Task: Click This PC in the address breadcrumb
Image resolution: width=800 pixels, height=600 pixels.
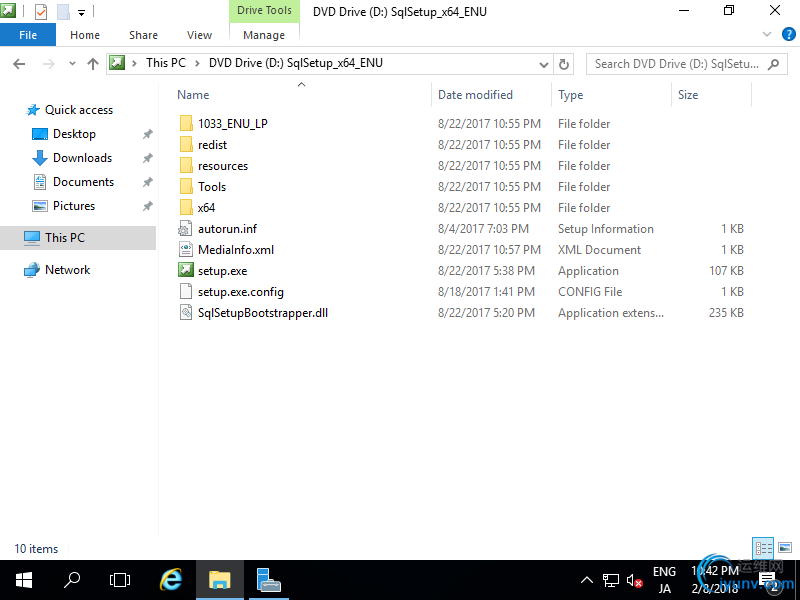Action: (x=166, y=63)
